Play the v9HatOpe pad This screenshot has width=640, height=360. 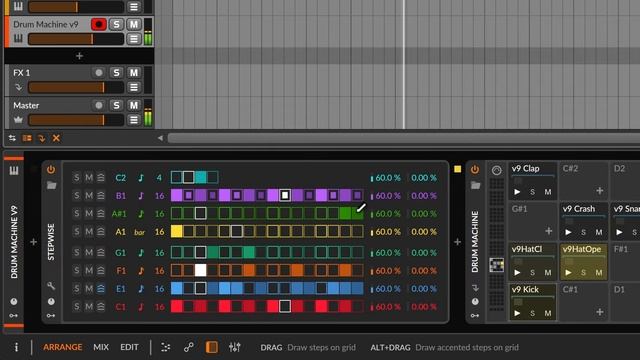568,272
